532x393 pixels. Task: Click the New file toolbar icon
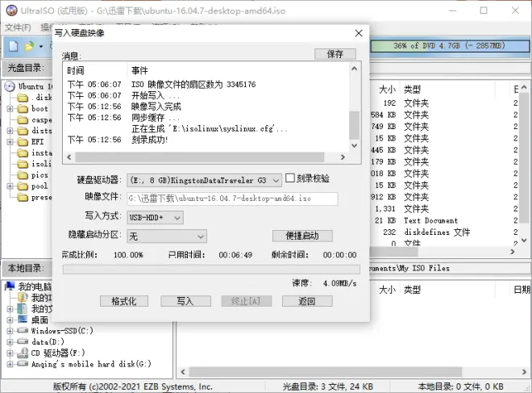[x=13, y=46]
